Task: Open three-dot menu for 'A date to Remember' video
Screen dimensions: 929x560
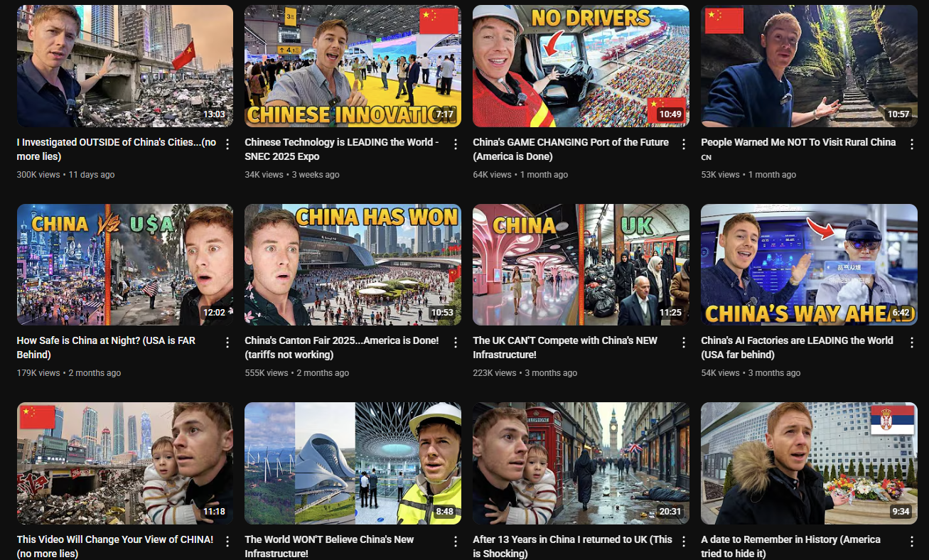Action: [x=912, y=542]
